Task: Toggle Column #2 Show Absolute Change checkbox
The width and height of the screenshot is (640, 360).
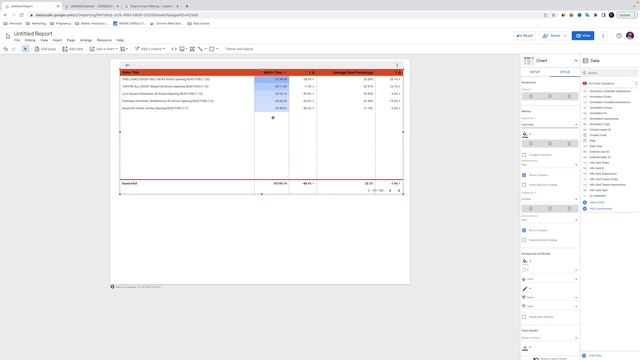Action: coord(524,240)
